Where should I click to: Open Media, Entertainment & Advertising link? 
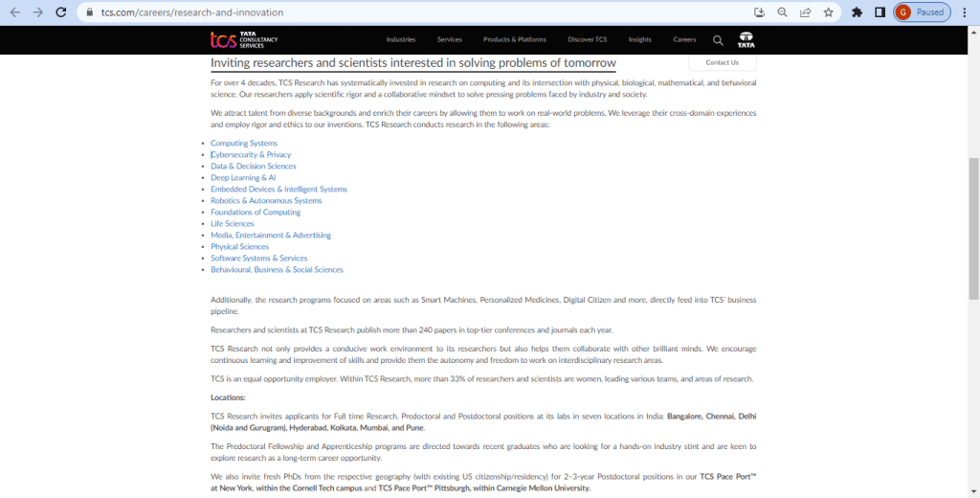[x=271, y=235]
